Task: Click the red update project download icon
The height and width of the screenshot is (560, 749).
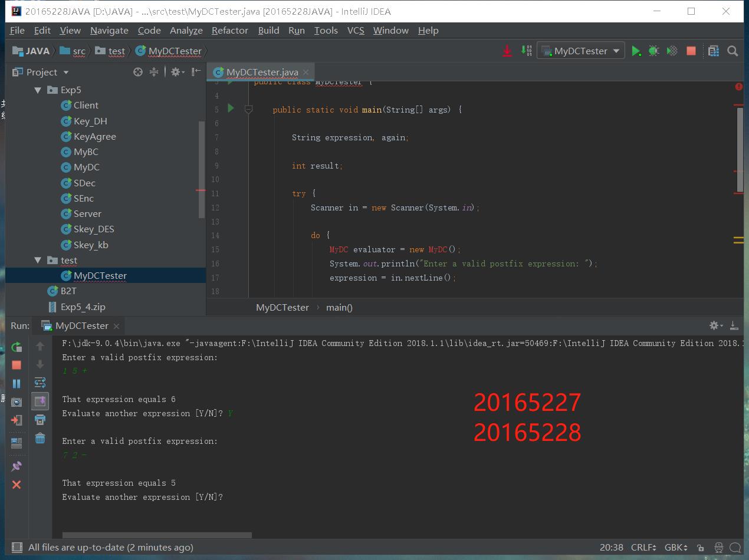Action: pyautogui.click(x=507, y=51)
